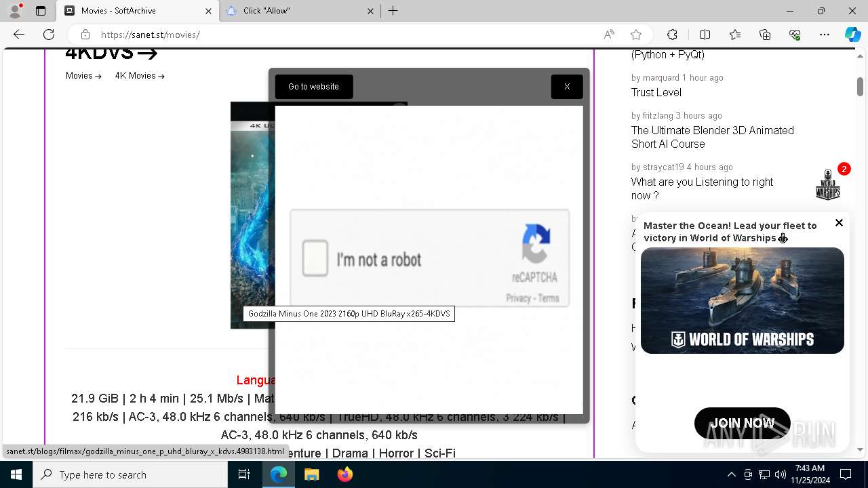Toggle Read aloud icon in address bar
The height and width of the screenshot is (488, 868).
[609, 35]
